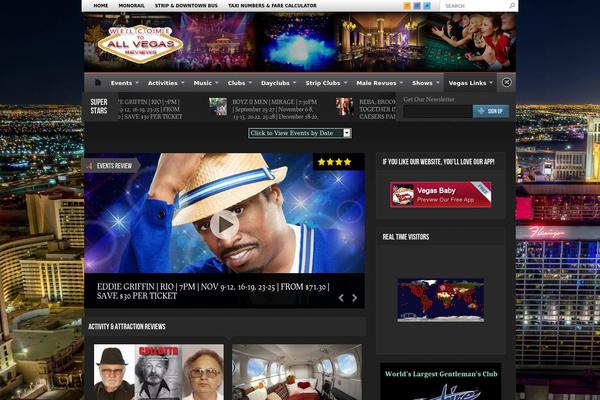Expand the Dayclubs menu

tap(278, 83)
